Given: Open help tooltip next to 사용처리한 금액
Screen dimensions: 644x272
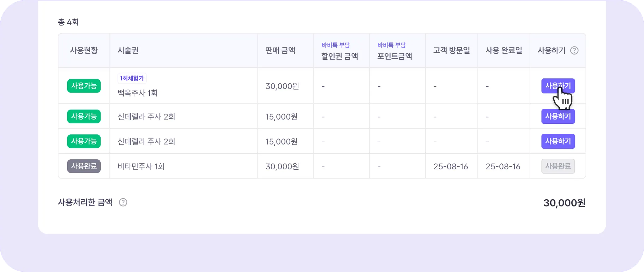Looking at the screenshot, I should (x=123, y=202).
